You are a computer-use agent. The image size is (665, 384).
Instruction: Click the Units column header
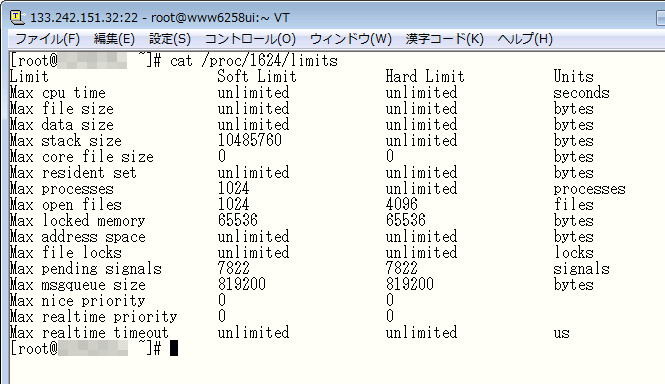click(573, 77)
